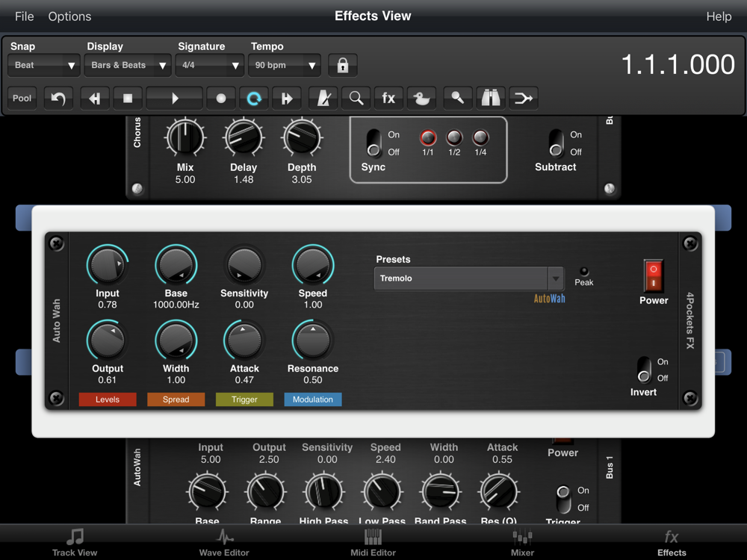Open the Options menu
This screenshot has width=747, height=560.
point(69,16)
